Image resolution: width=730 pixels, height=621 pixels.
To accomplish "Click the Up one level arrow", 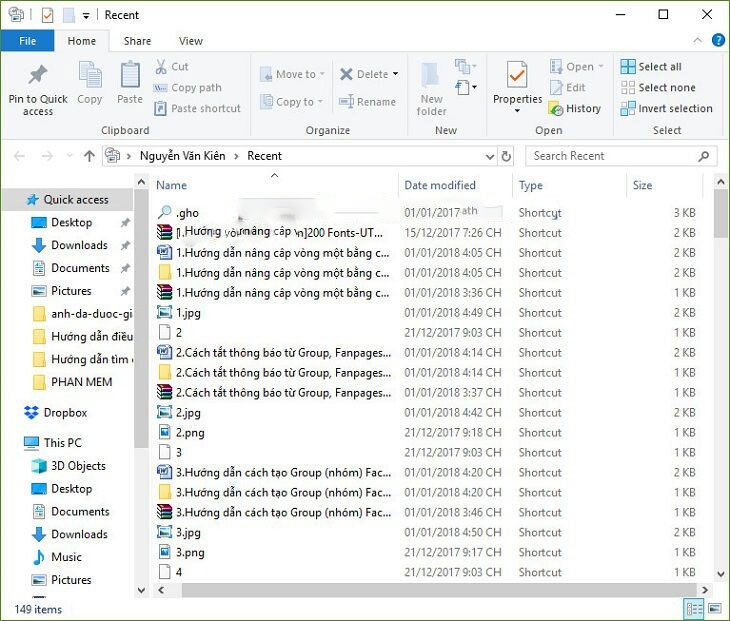I will (89, 156).
